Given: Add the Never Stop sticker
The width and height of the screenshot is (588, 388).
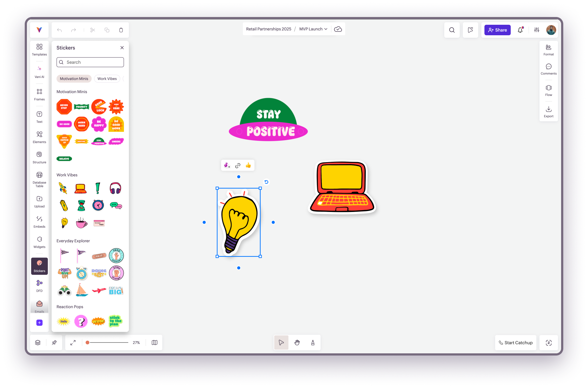Looking at the screenshot, I should pos(64,107).
